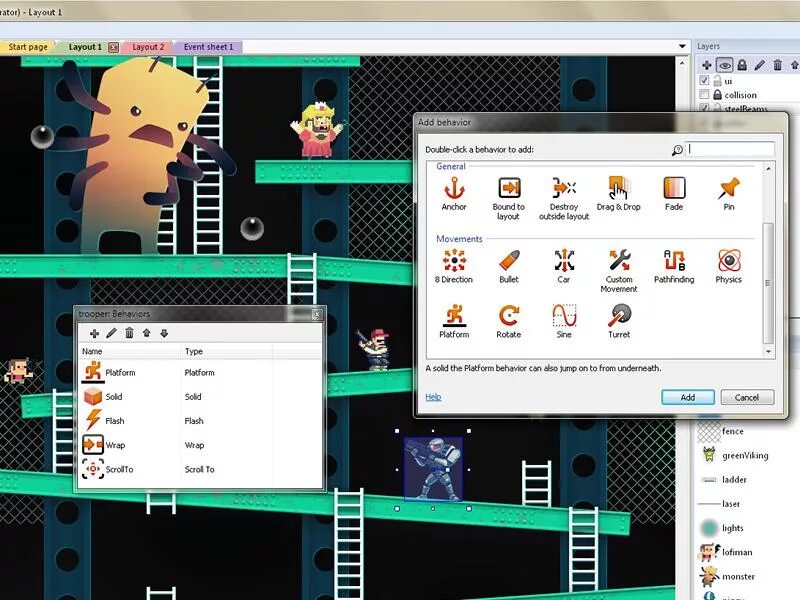Select the Wrap behavior row
Screen dimensions: 800x600
coord(201,445)
